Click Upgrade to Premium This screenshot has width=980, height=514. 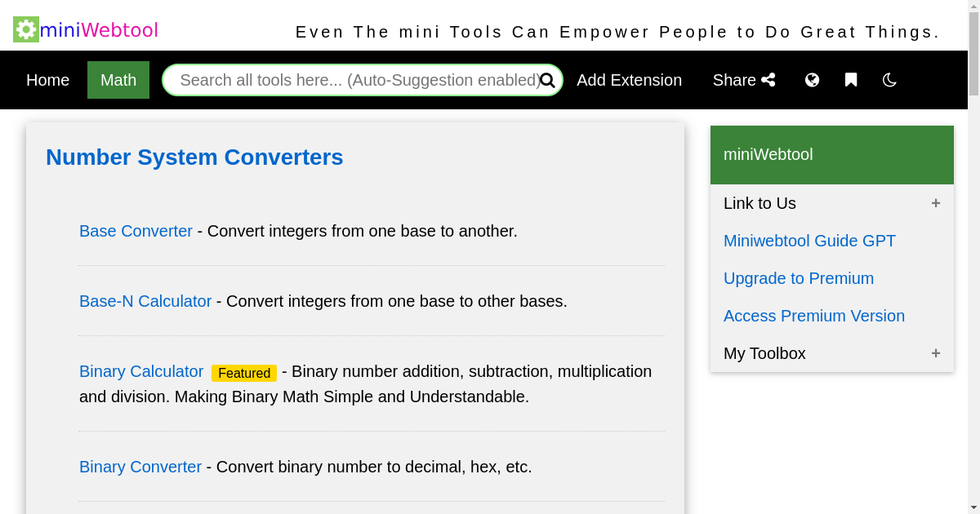798,278
